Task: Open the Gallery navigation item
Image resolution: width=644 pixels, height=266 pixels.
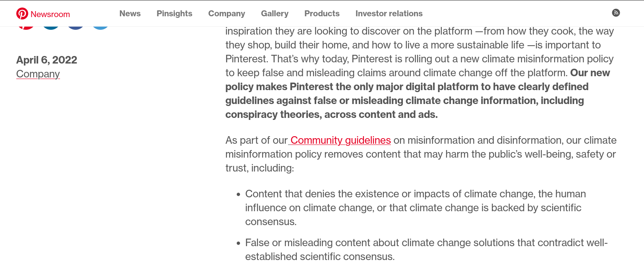Action: coord(275,13)
